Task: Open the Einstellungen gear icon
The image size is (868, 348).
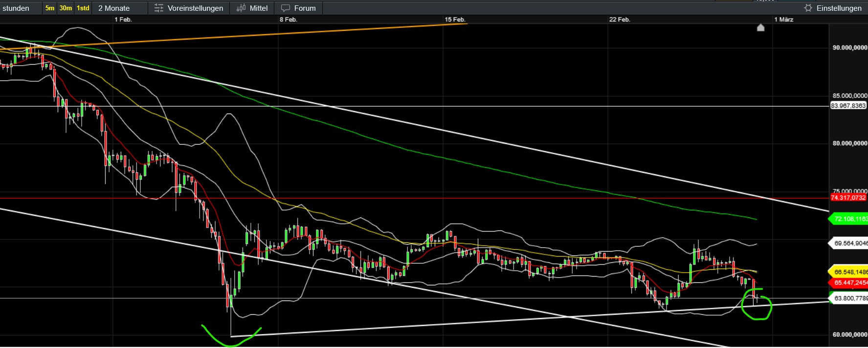Action: [x=808, y=8]
